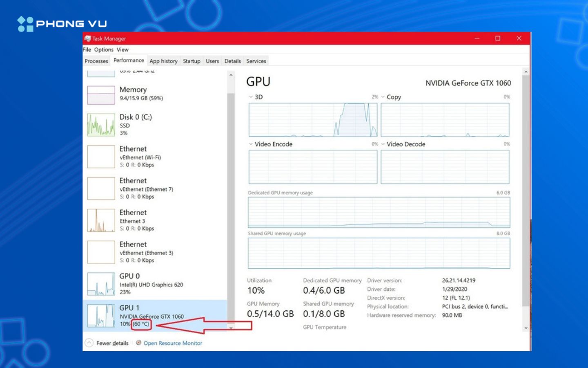
Task: Select the Ethernet 3 graph thumbnail
Action: click(x=101, y=220)
